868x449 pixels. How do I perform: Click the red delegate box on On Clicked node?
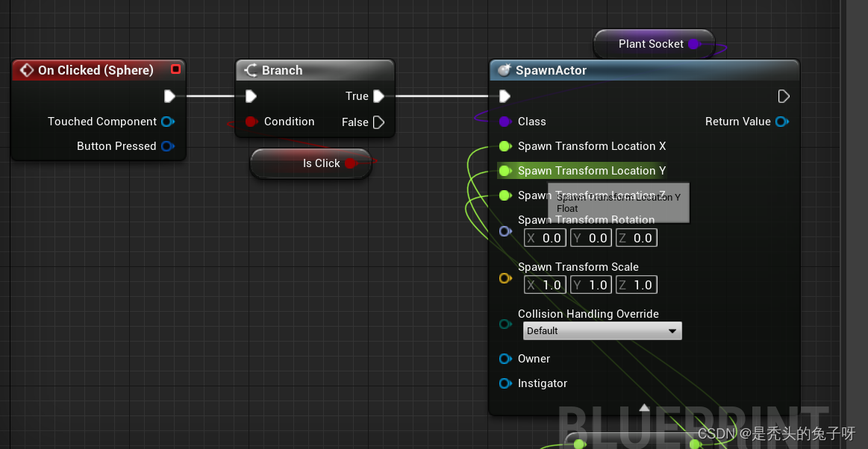pos(176,69)
